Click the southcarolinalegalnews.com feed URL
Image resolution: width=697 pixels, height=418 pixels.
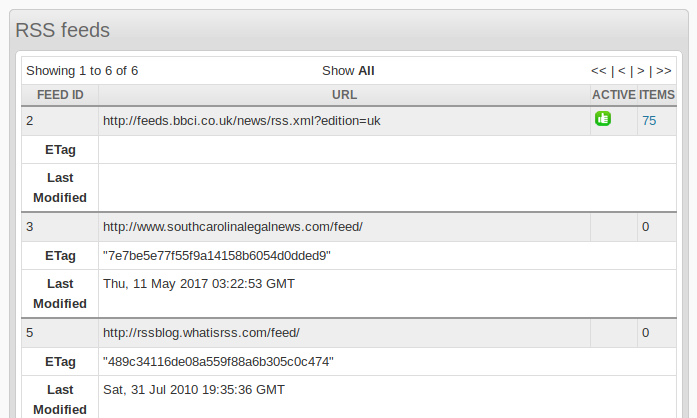232,227
